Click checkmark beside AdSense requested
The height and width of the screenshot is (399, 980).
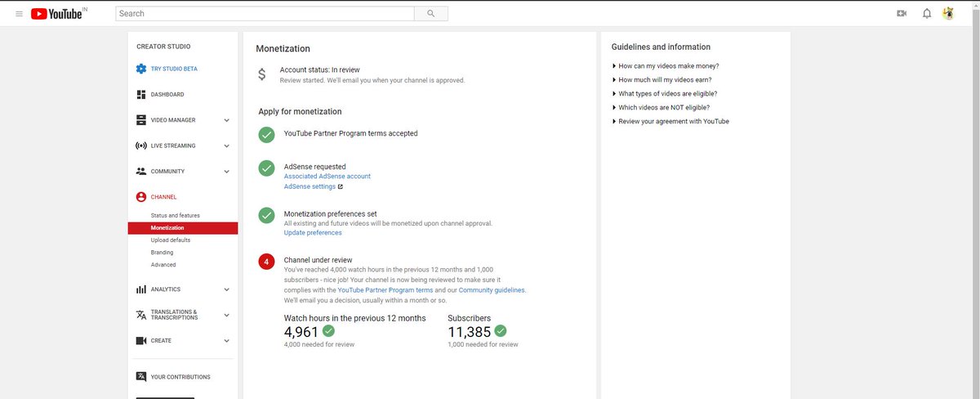click(266, 168)
